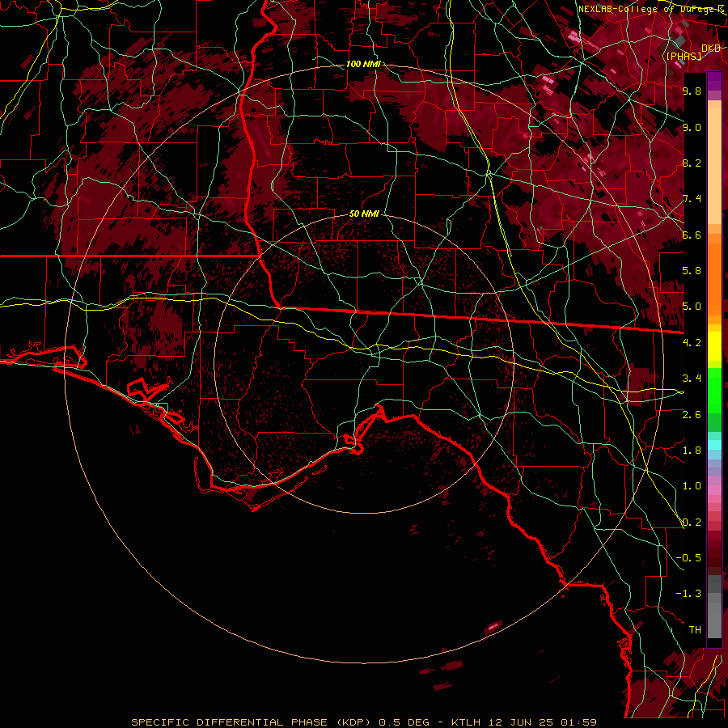Viewport: 728px width, 728px height.
Task: Click the "50 NMI" range ring label
Action: tap(364, 214)
